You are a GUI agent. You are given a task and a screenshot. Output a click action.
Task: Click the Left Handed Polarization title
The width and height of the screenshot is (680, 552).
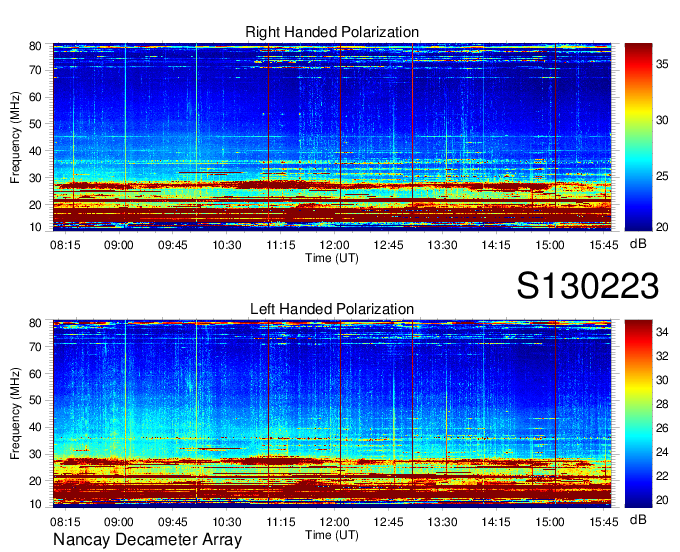click(332, 309)
